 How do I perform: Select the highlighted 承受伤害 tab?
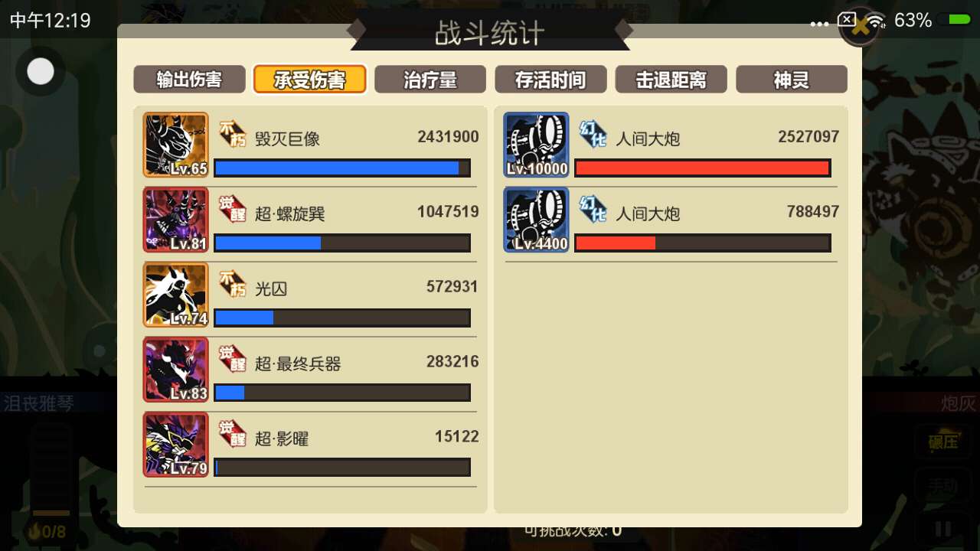(310, 80)
